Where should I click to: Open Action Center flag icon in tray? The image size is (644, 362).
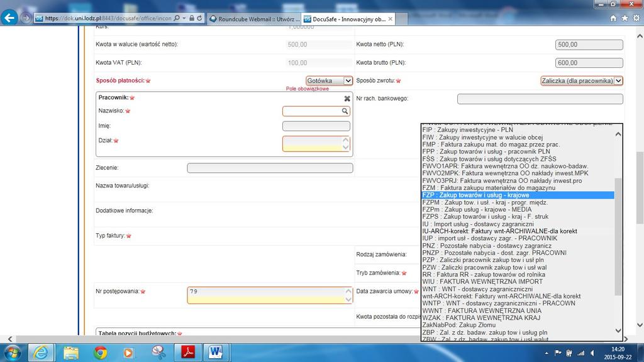click(x=558, y=353)
